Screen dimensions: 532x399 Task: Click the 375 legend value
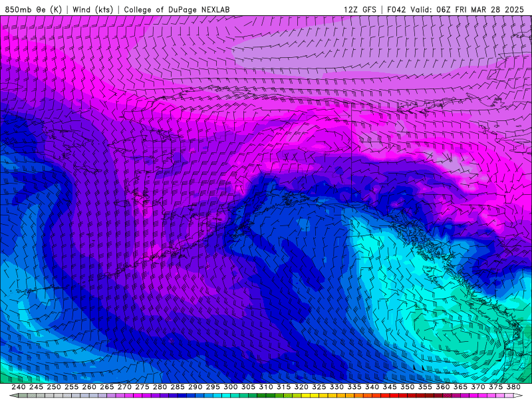[495, 387]
